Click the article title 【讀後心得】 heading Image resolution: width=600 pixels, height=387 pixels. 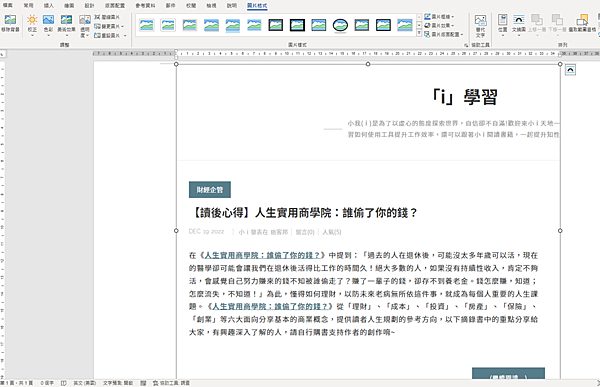303,212
